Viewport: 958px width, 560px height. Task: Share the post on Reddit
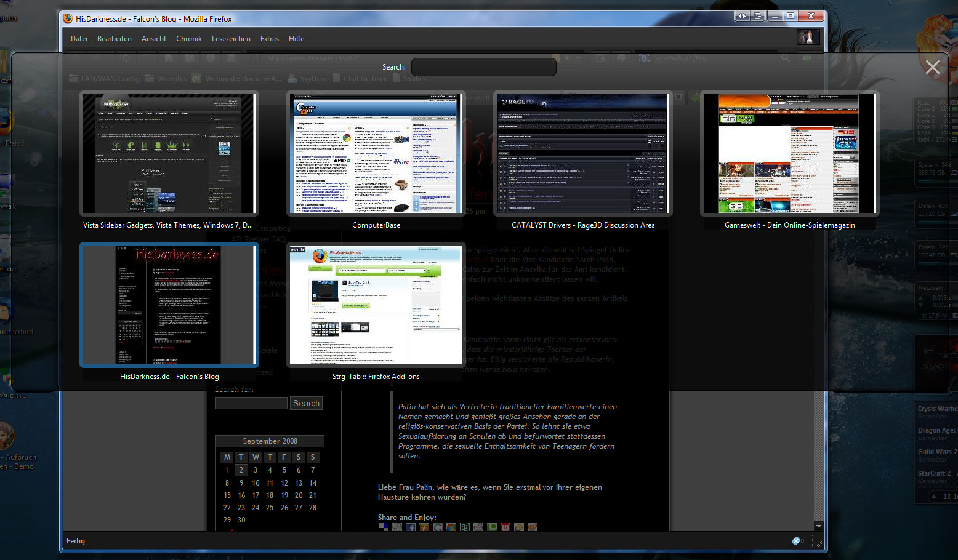point(478,527)
